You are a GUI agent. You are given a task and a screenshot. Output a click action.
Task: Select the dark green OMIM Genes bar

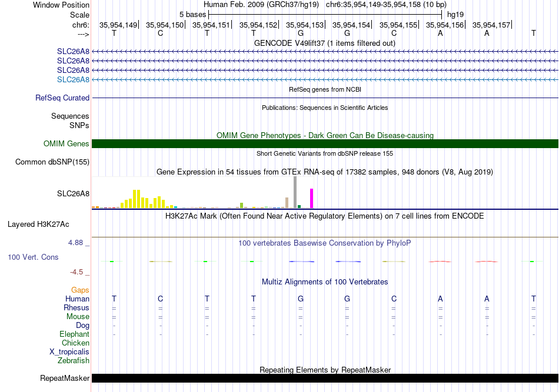click(325, 143)
